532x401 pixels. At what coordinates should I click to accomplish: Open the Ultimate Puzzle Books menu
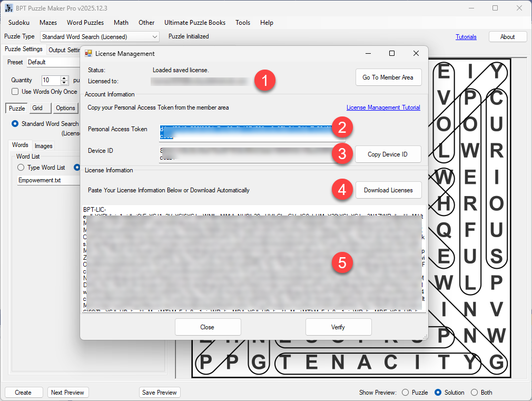(195, 23)
